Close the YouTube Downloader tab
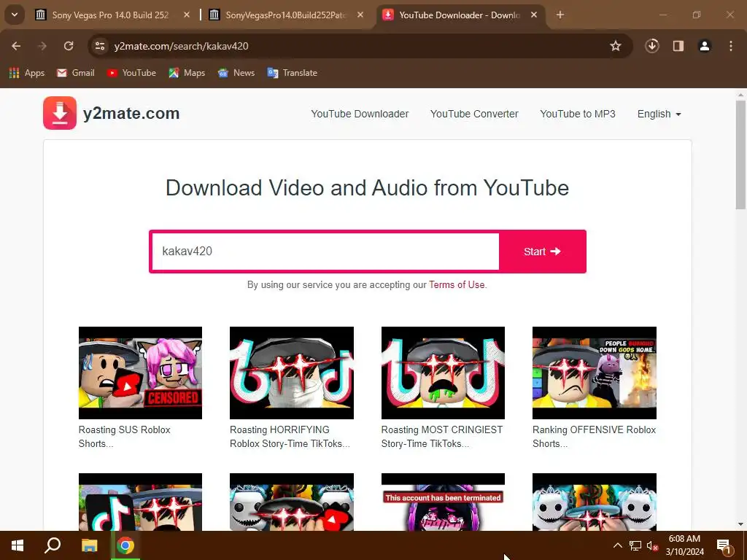Screen dimensions: 747x560 point(534,15)
